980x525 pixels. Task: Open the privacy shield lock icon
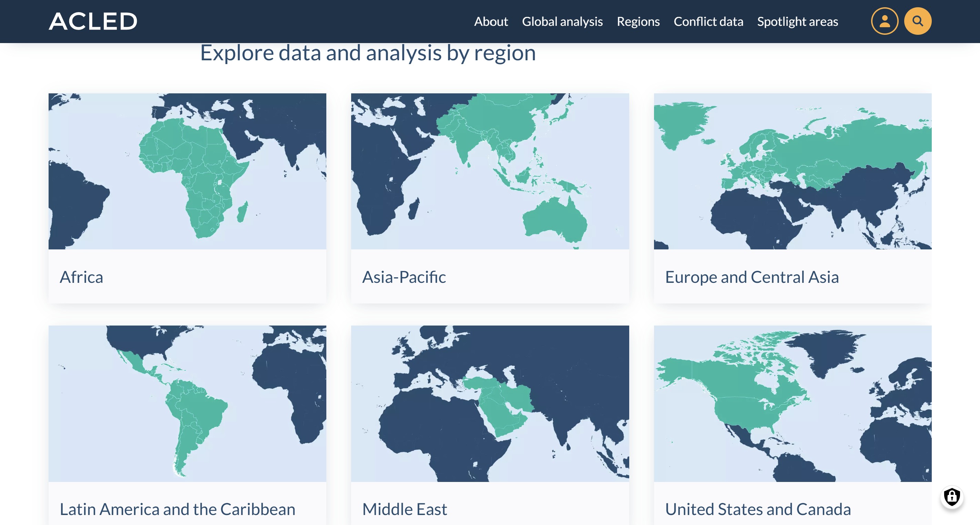951,497
